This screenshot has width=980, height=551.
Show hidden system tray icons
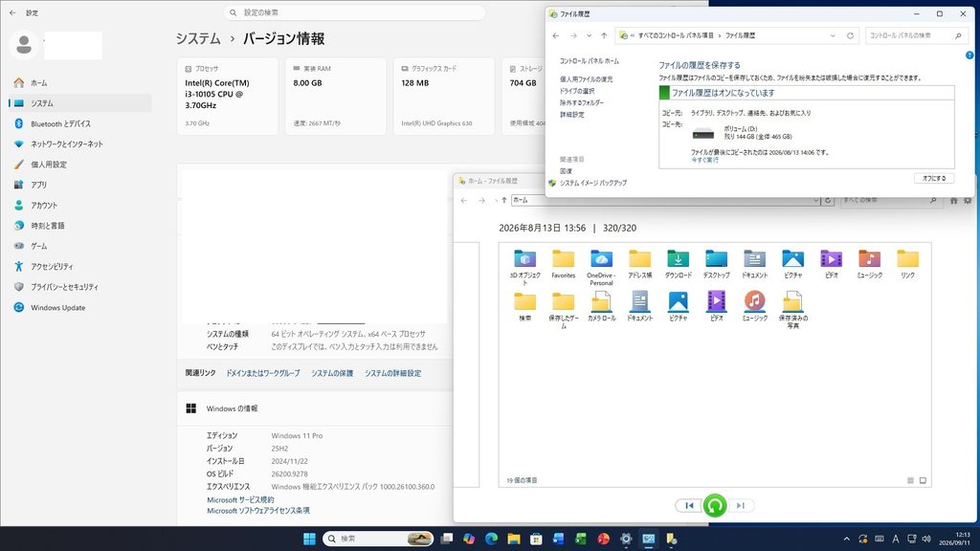(x=847, y=539)
